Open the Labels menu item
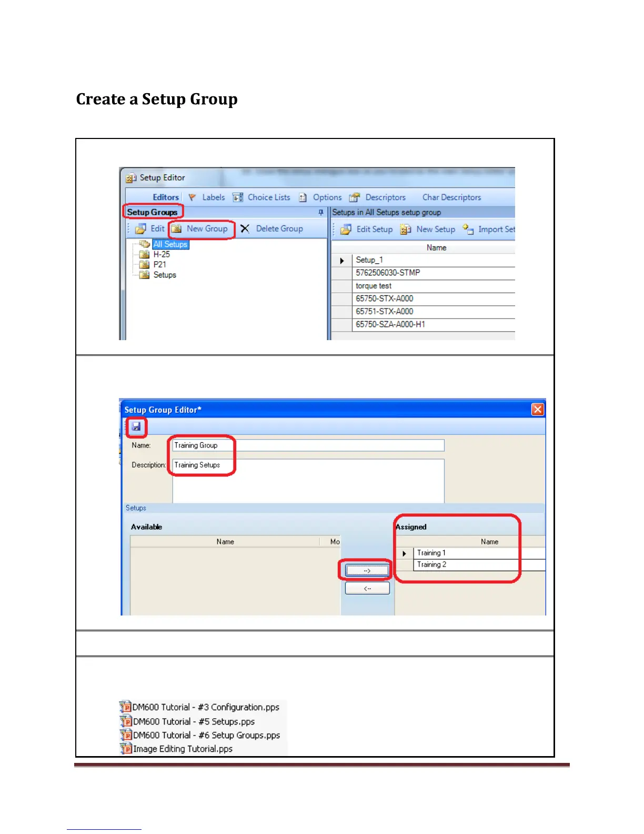The width and height of the screenshot is (644, 834). point(214,197)
